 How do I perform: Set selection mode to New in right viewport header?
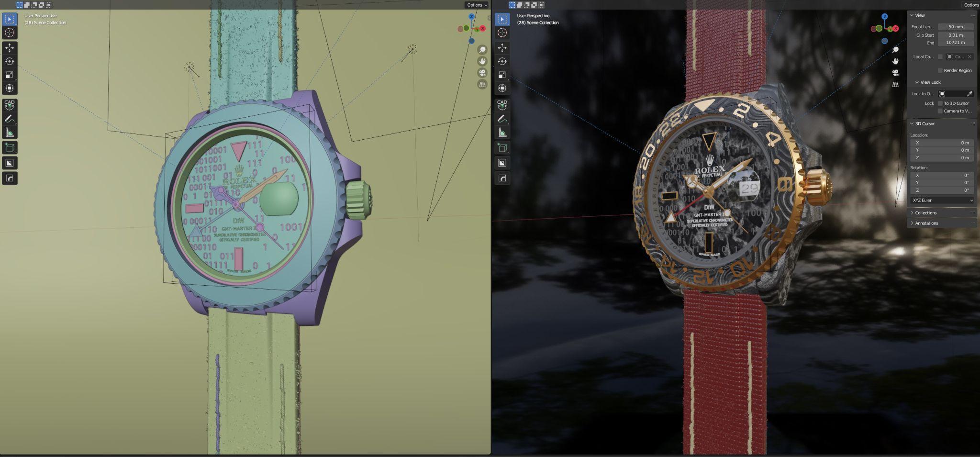coord(512,5)
